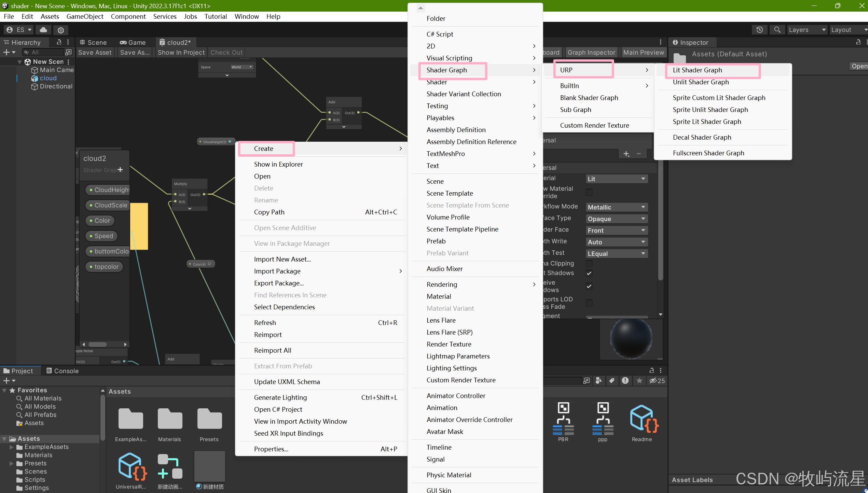Select the PBR shader graph asset
868x493 pixels.
[x=563, y=419]
